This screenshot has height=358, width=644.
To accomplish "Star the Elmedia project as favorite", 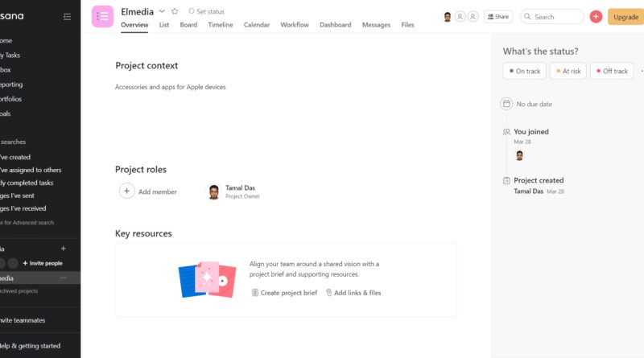I will (x=175, y=11).
